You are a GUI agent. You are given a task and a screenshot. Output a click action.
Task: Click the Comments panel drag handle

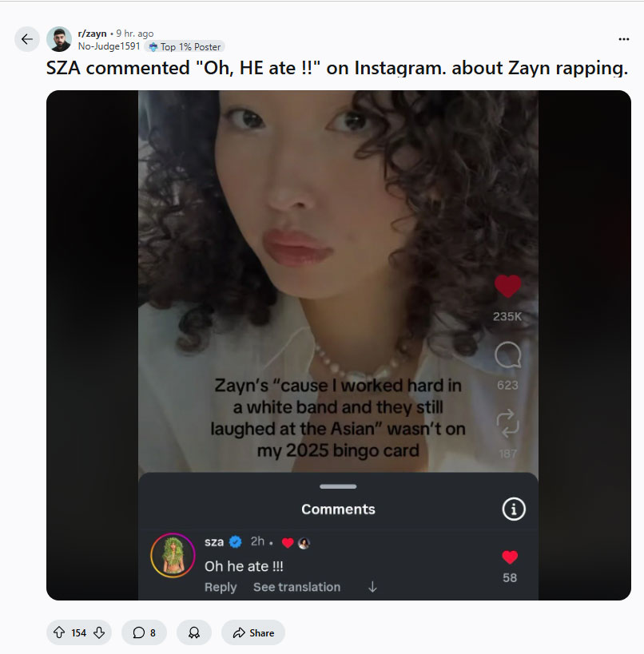tap(338, 486)
